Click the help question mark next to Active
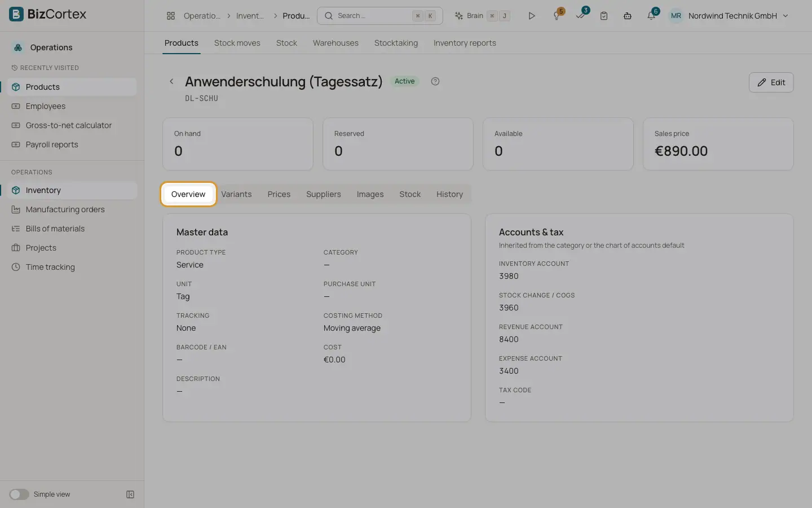Screen dimensions: 812x508 tap(435, 81)
